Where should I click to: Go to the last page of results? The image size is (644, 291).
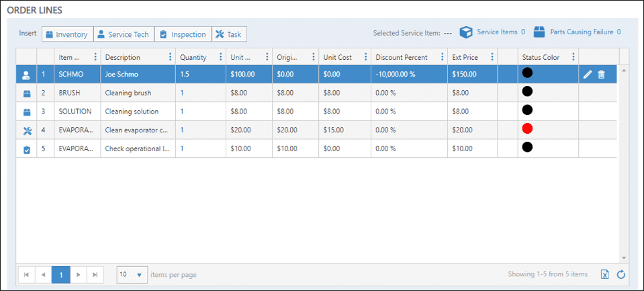point(95,274)
